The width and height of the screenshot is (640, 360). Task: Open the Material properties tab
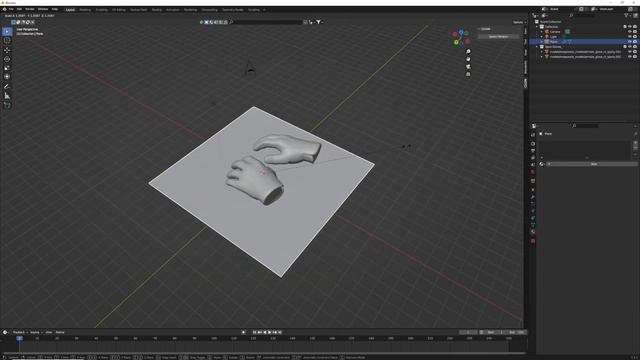pos(533,232)
